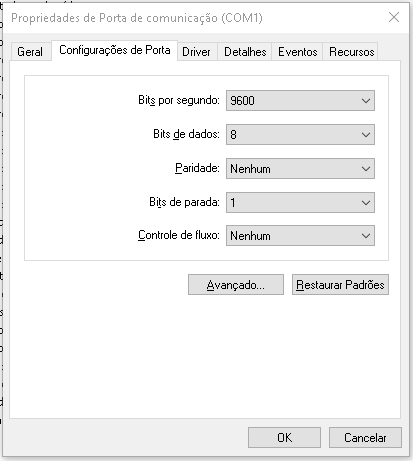Expand the Bits de parada combo box
Screen dimensions: 413x461
(x=300, y=202)
